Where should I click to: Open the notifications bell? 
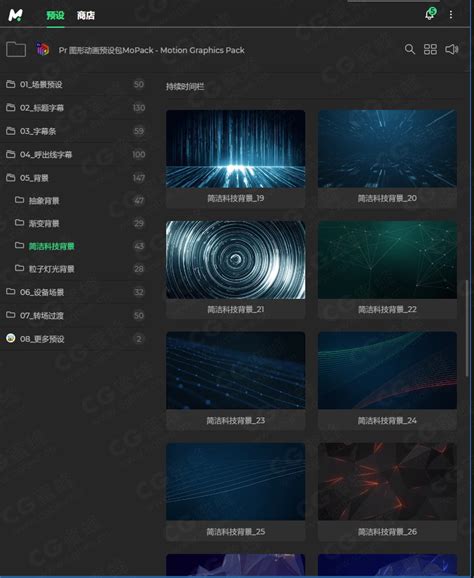(430, 14)
